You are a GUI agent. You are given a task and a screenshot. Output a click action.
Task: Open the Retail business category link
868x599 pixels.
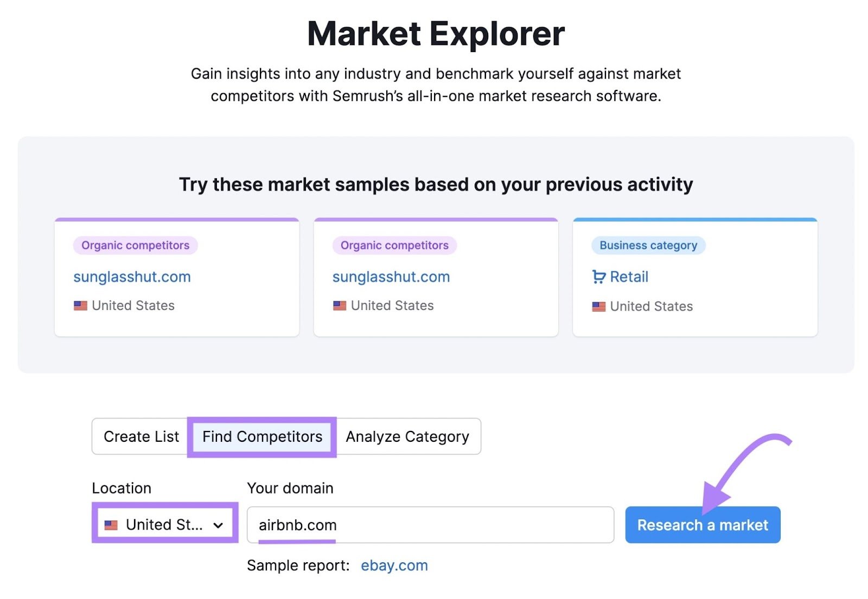pos(629,277)
